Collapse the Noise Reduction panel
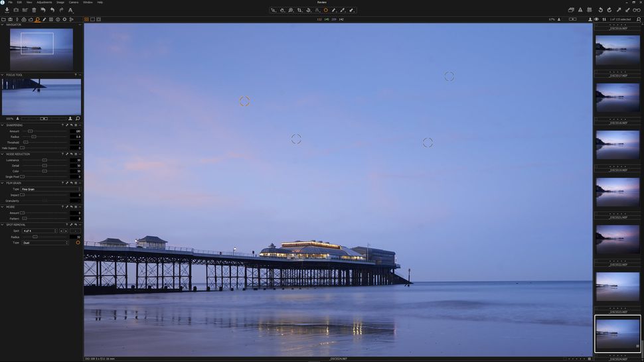This screenshot has width=644, height=362. click(x=2, y=154)
